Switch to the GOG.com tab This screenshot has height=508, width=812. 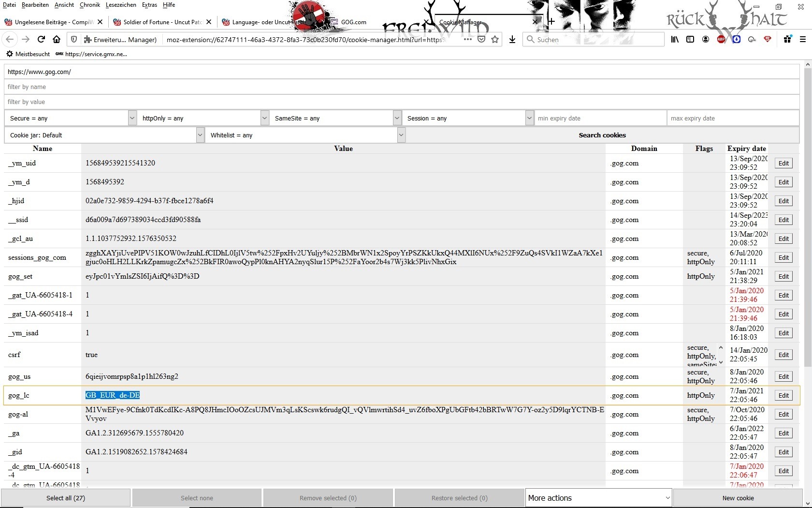pyautogui.click(x=353, y=22)
